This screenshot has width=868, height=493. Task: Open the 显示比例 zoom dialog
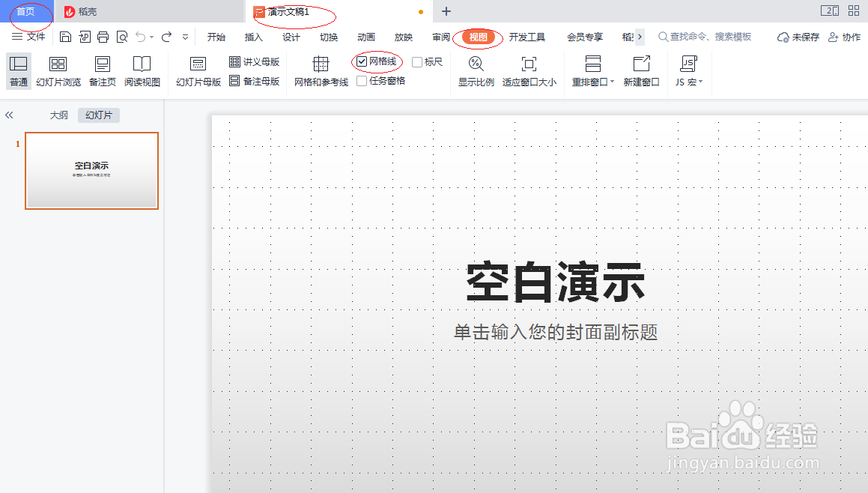[476, 71]
